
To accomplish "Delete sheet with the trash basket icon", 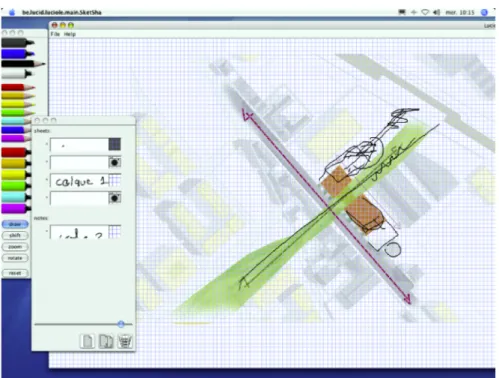I will 125,341.
